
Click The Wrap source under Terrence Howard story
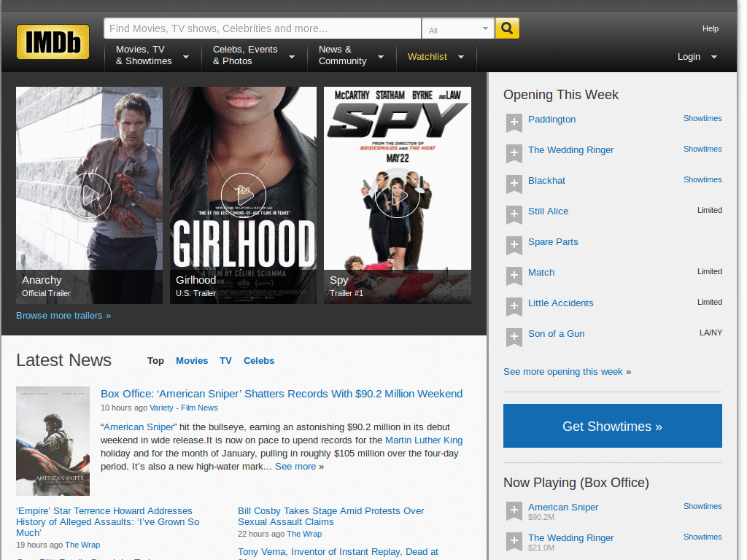coord(82,545)
